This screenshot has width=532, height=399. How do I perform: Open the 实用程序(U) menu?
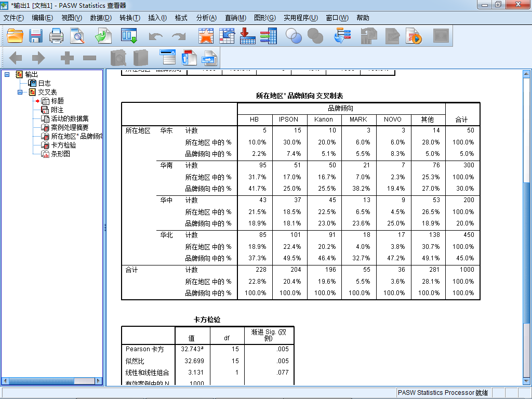point(301,18)
